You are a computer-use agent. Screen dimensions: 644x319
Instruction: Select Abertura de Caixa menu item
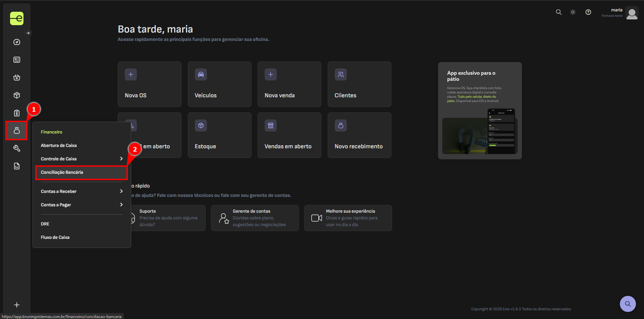82,145
